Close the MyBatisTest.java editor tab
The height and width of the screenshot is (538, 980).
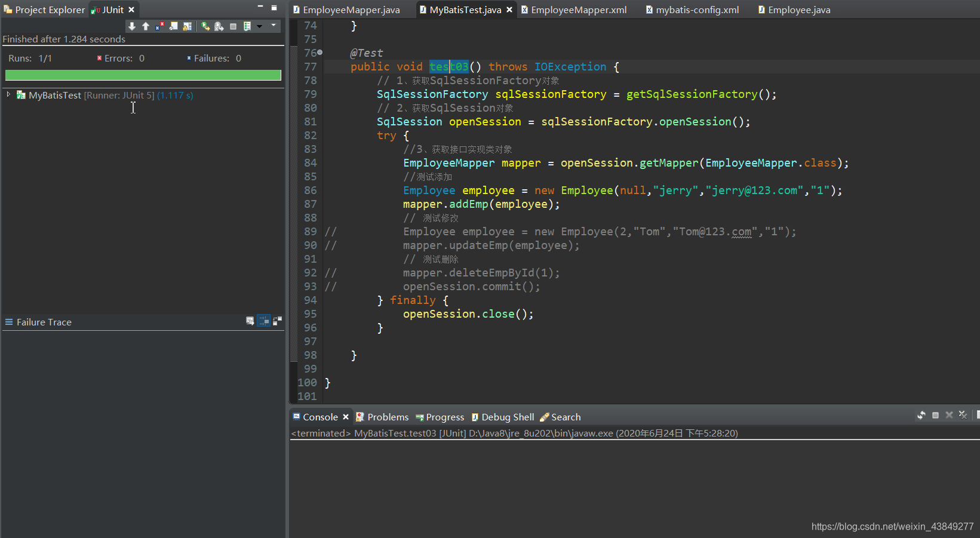coord(509,10)
